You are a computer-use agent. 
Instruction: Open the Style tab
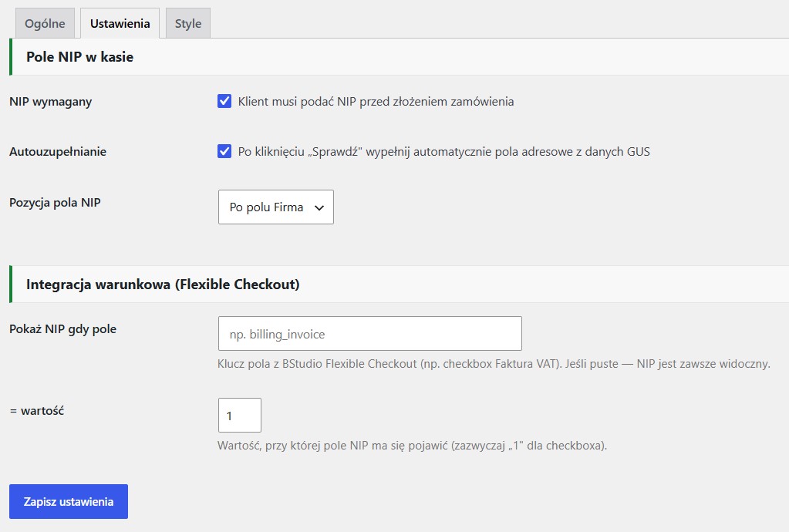(x=187, y=23)
